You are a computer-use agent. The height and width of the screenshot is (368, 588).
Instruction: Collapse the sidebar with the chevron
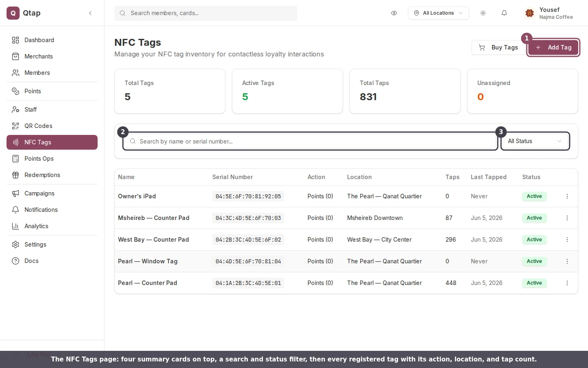[x=90, y=13]
